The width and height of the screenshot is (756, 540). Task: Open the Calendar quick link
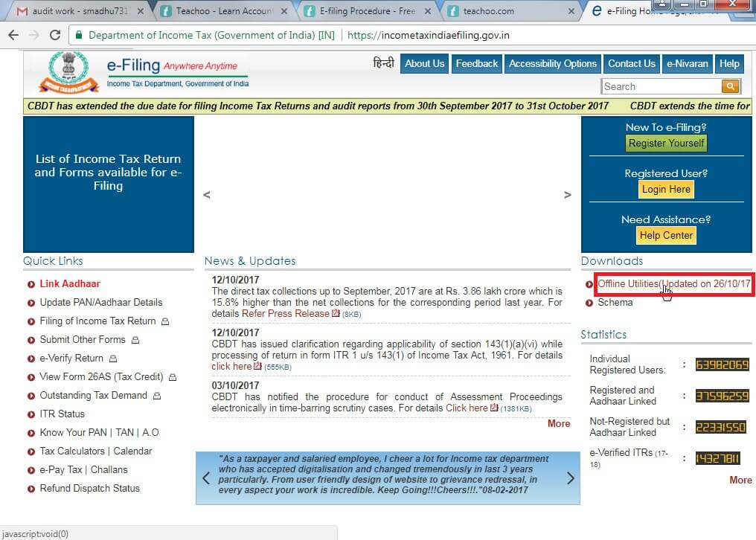[x=132, y=451]
